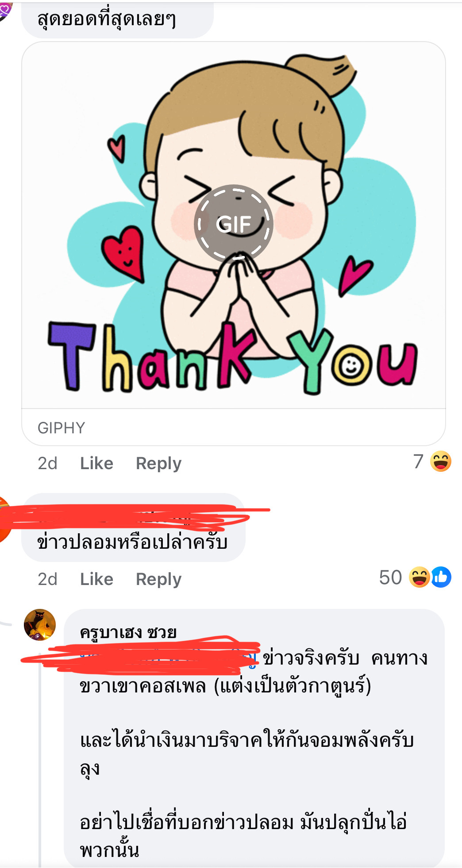View the 50 reactions count
This screenshot has height=868, width=462.
pyautogui.click(x=390, y=577)
